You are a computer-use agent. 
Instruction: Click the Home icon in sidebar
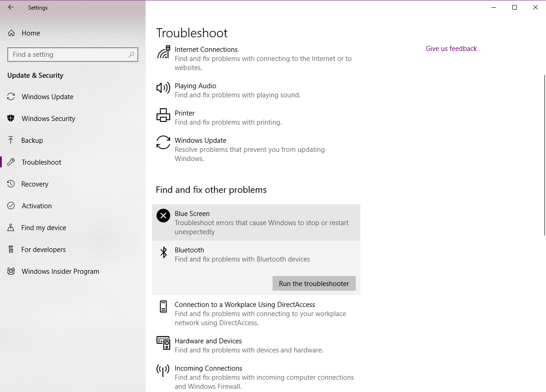pos(11,33)
